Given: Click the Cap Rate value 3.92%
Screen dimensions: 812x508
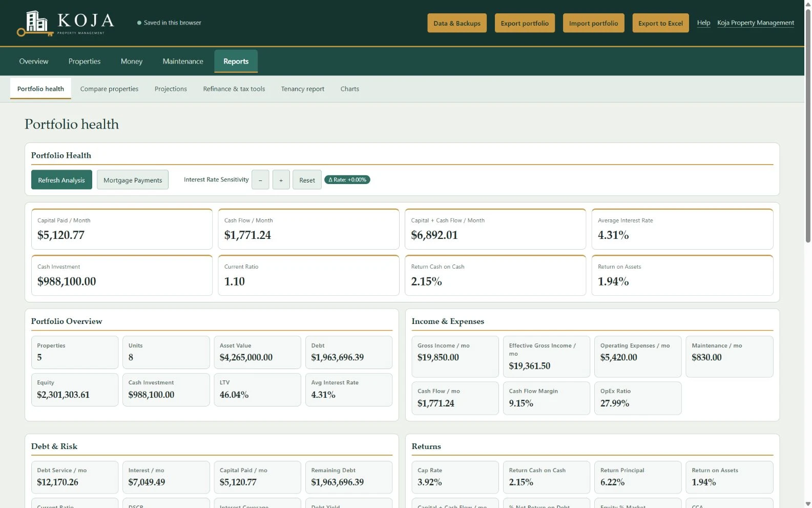Looking at the screenshot, I should (x=430, y=482).
